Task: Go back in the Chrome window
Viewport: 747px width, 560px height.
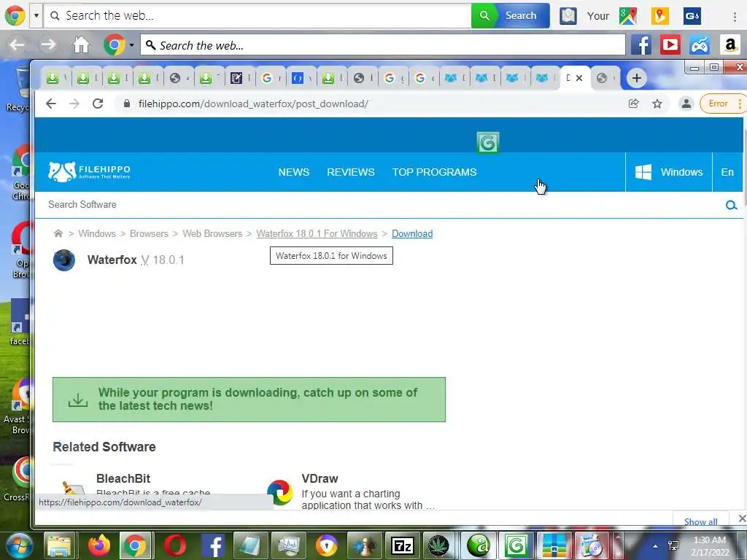Action: [x=51, y=104]
